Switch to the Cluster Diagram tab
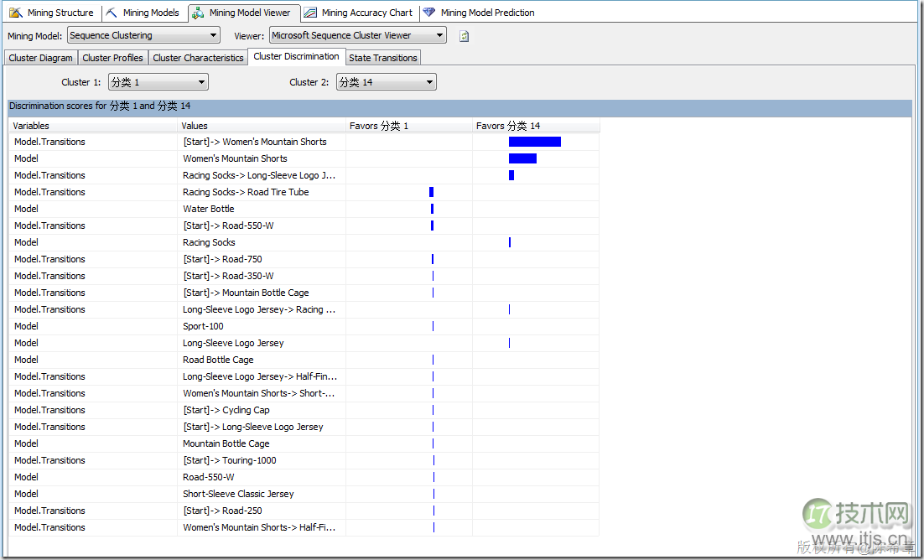Viewport: 924px width, 560px height. (40, 58)
